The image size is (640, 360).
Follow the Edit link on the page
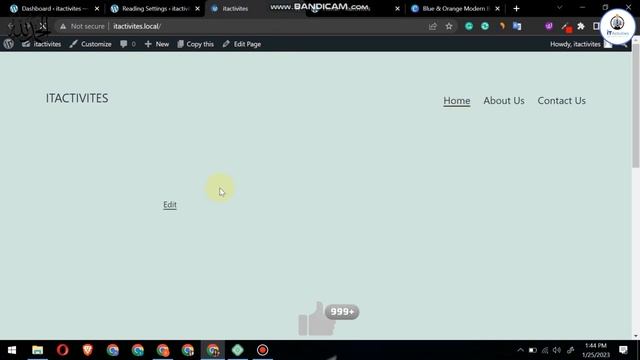[170, 204]
